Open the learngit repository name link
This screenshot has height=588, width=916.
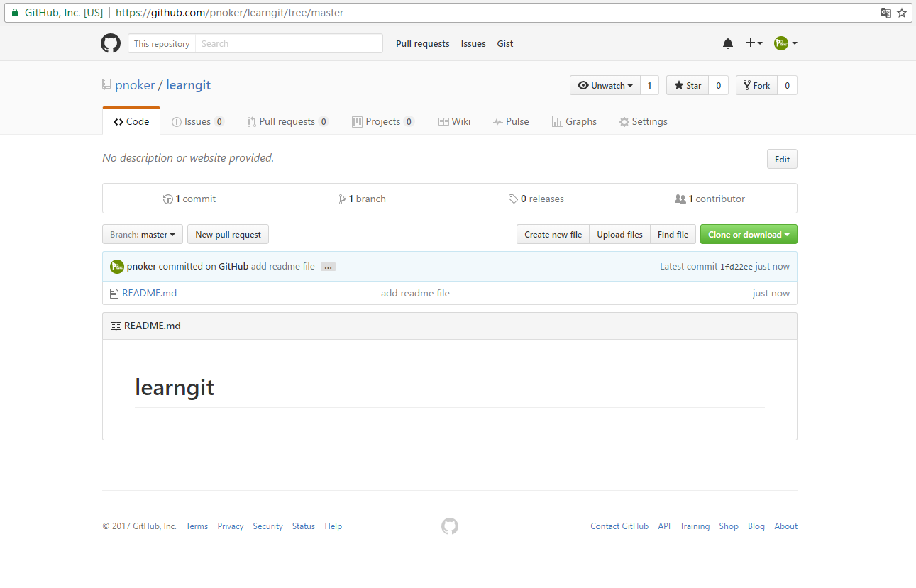pyautogui.click(x=188, y=85)
